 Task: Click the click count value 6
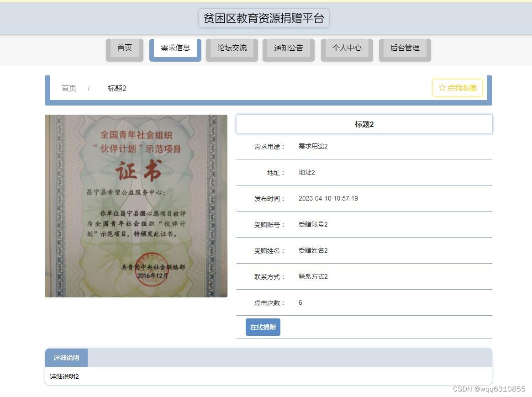(x=300, y=303)
